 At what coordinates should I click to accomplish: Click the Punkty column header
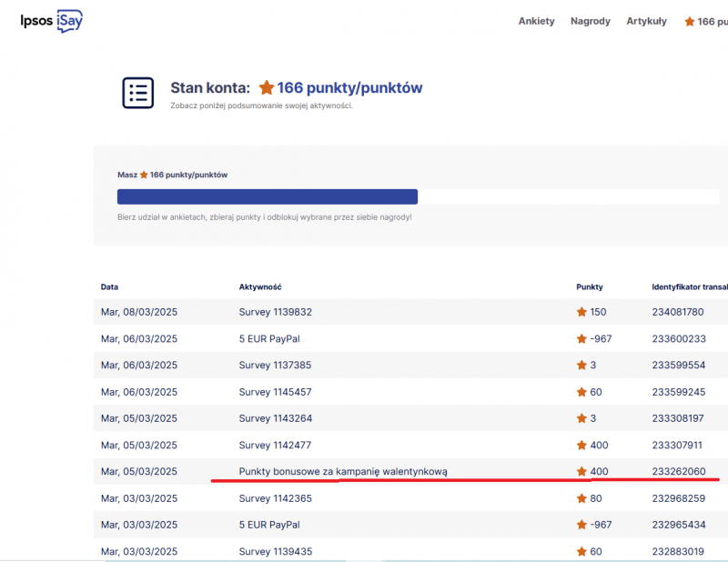(x=590, y=286)
